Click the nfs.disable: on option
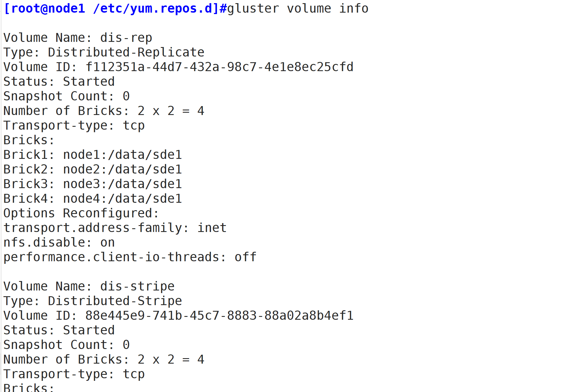Screen dimensions: 586x392 59,243
